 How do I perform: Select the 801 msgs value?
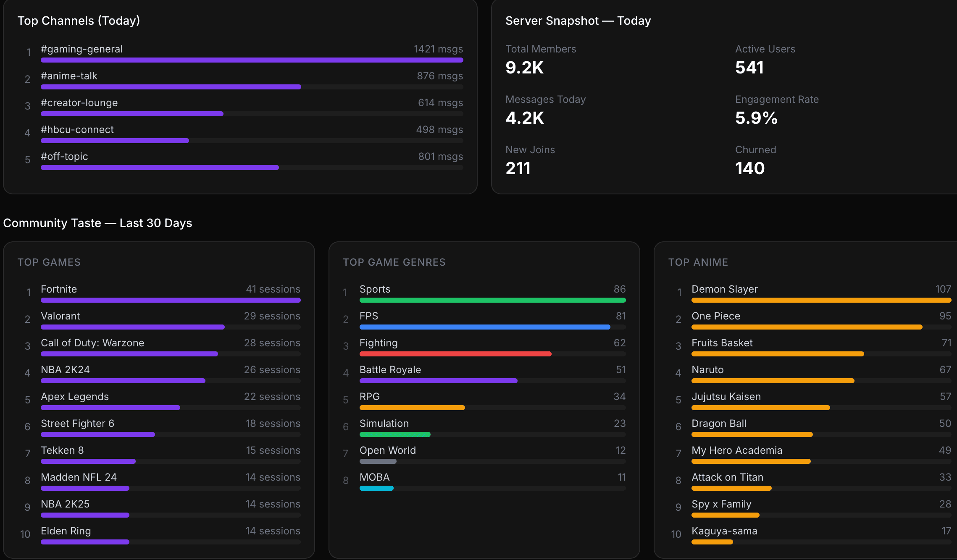point(441,157)
